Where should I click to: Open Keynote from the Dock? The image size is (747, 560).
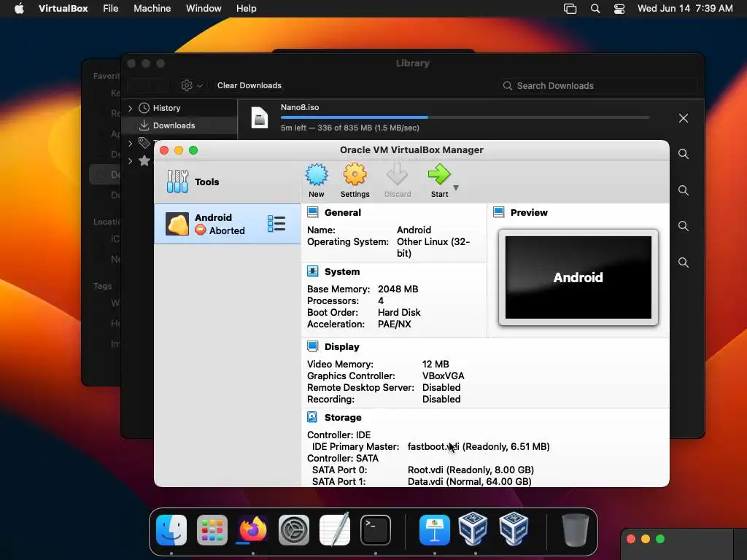tap(435, 530)
